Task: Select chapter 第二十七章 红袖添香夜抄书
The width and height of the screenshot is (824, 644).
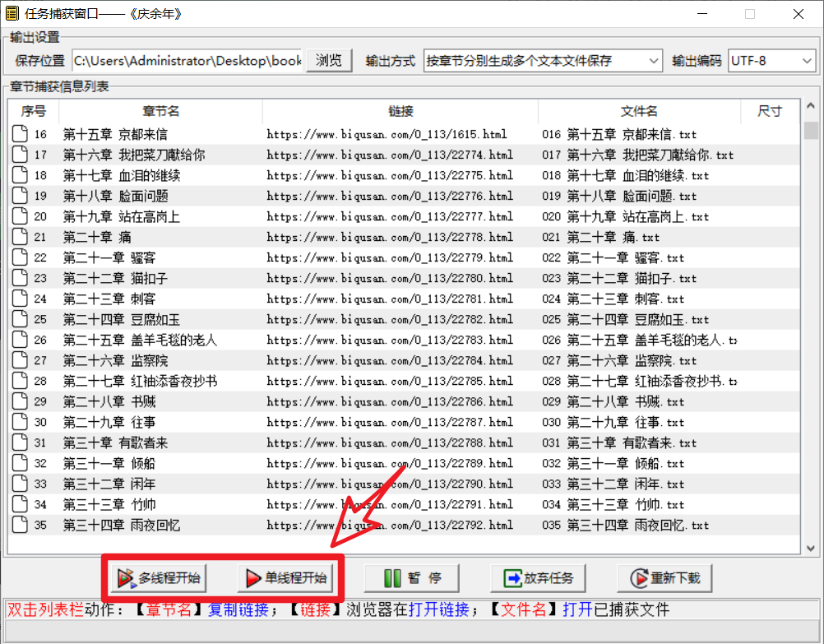Action: (x=140, y=381)
